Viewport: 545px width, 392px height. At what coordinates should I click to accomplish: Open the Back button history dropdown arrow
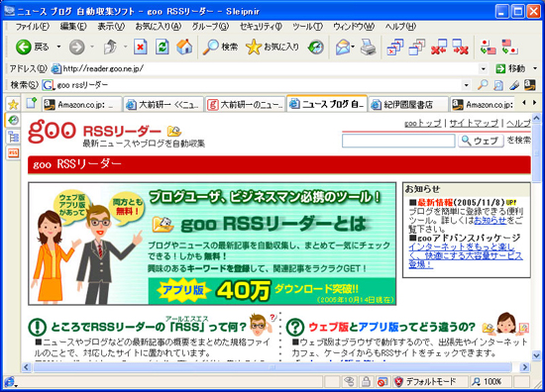pos(58,47)
